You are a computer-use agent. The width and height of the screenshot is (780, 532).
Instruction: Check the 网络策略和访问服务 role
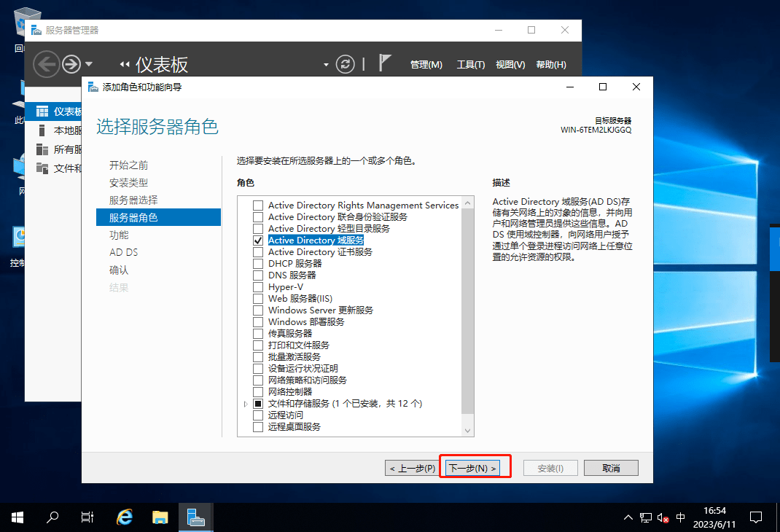[x=257, y=380]
